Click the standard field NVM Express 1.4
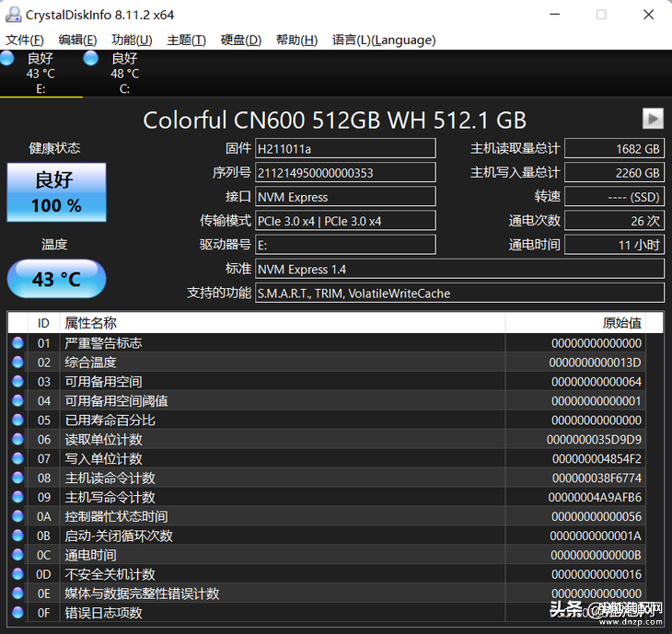Image resolution: width=672 pixels, height=634 pixels. pos(460,269)
